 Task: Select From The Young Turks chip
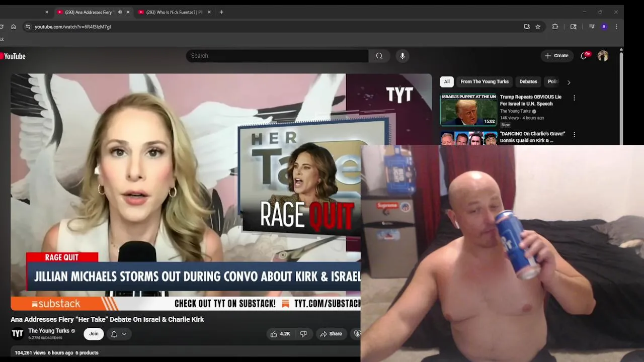click(x=485, y=81)
